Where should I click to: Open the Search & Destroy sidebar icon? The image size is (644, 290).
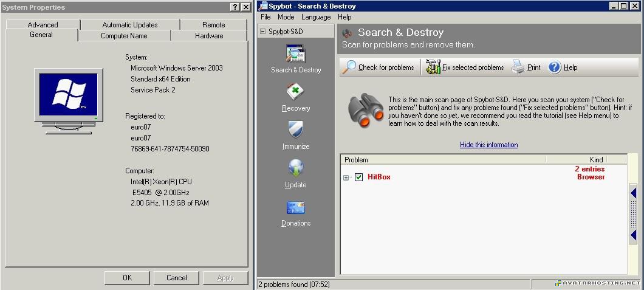click(x=296, y=54)
